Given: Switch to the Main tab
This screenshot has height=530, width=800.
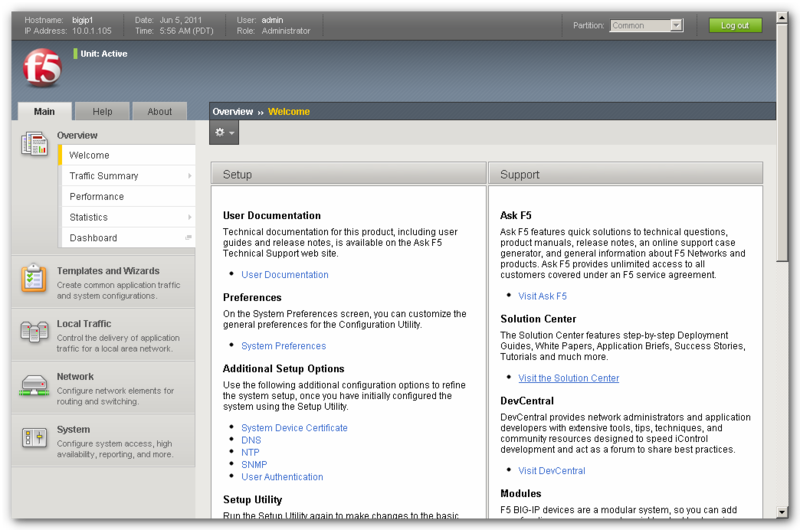Looking at the screenshot, I should click(44, 111).
